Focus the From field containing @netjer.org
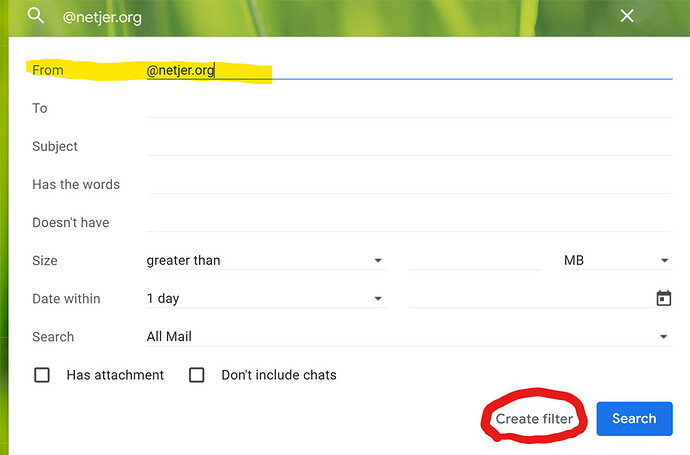 [x=409, y=70]
